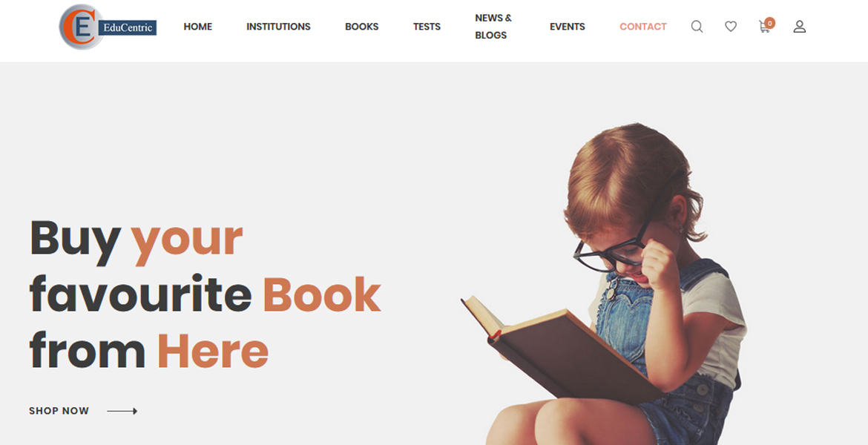Open the user account icon

[799, 27]
